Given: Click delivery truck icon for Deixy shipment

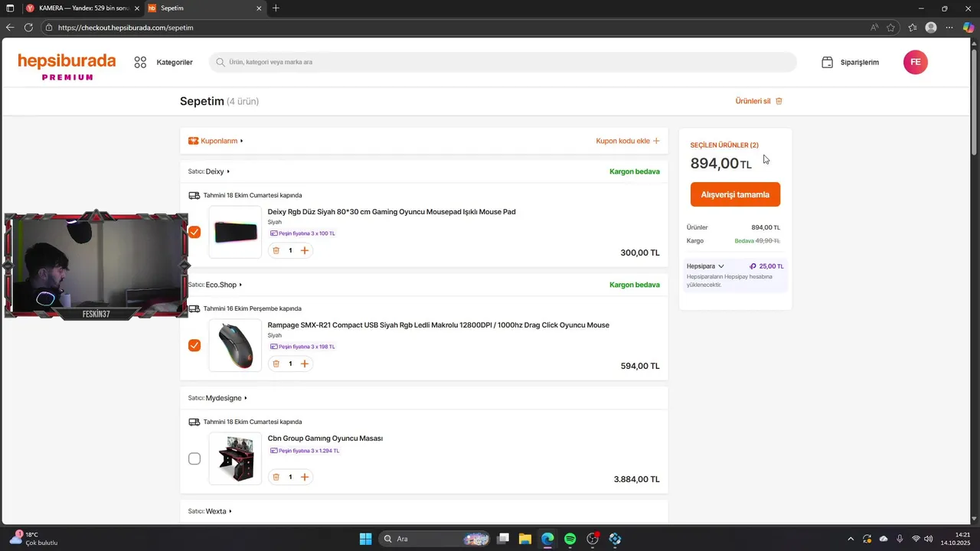Looking at the screenshot, I should tap(194, 195).
